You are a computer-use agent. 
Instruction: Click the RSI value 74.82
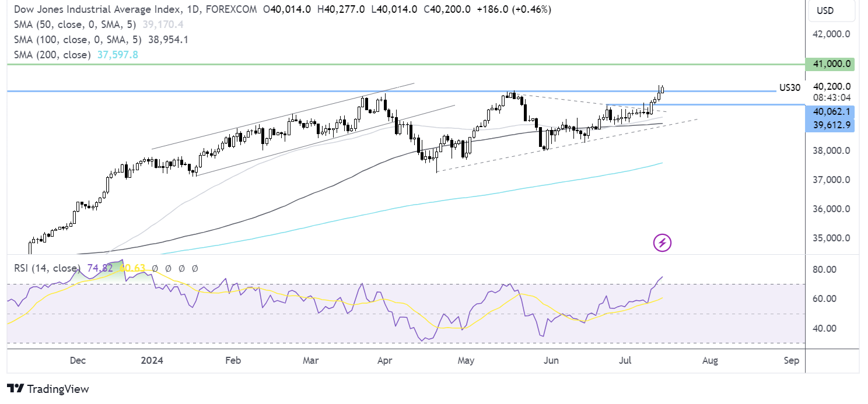(101, 268)
